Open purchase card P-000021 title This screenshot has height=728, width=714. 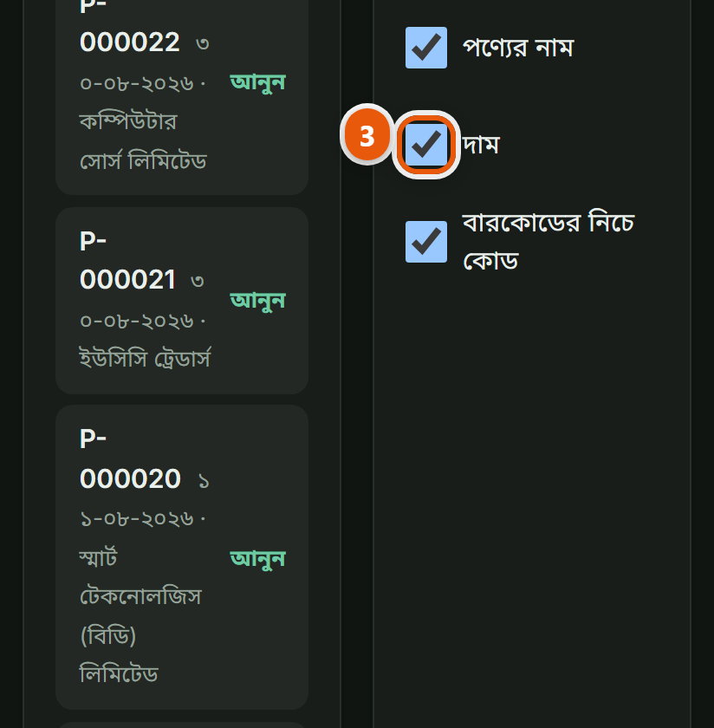click(x=127, y=260)
